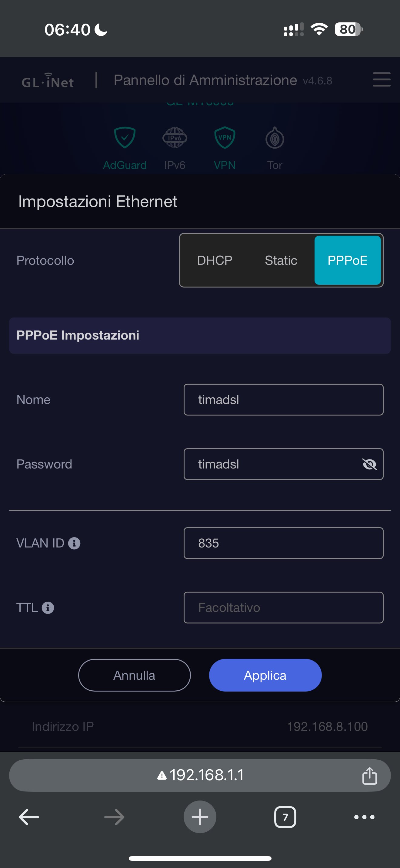Viewport: 400px width, 868px height.
Task: Open the hamburger menu in admin panel header
Action: pos(382,80)
